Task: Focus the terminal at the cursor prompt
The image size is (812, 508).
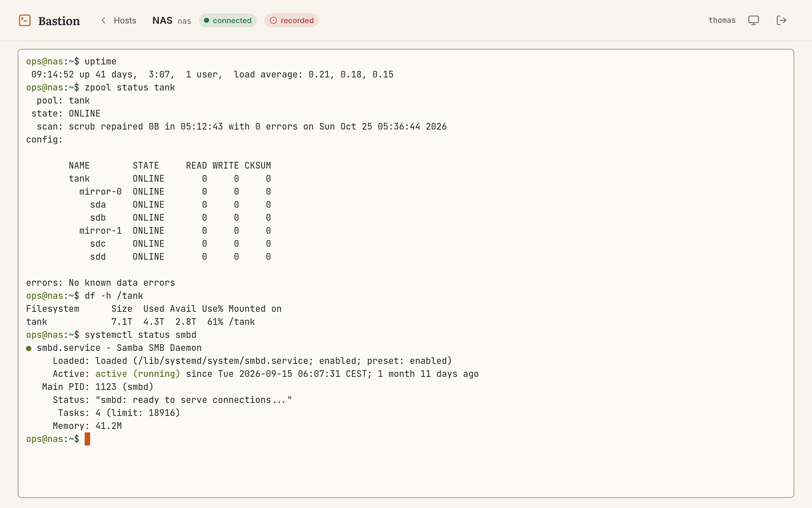Action: pyautogui.click(x=87, y=439)
